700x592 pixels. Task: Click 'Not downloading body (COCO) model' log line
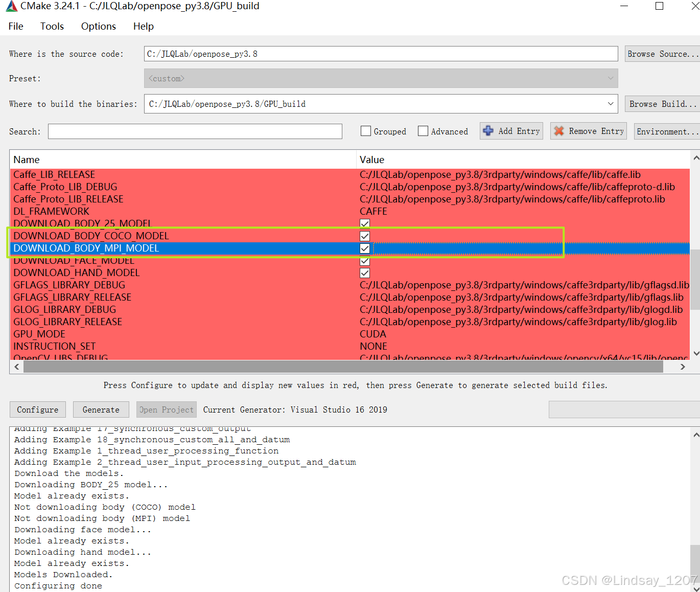click(105, 507)
